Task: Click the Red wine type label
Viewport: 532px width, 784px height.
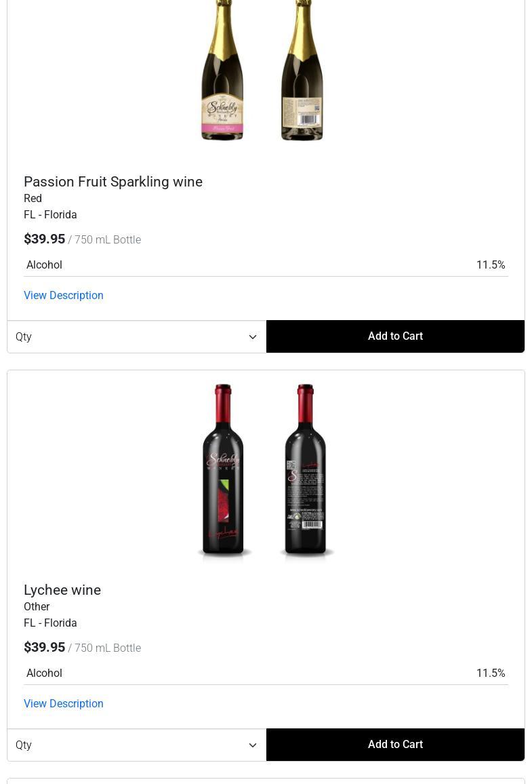Action: (x=33, y=199)
